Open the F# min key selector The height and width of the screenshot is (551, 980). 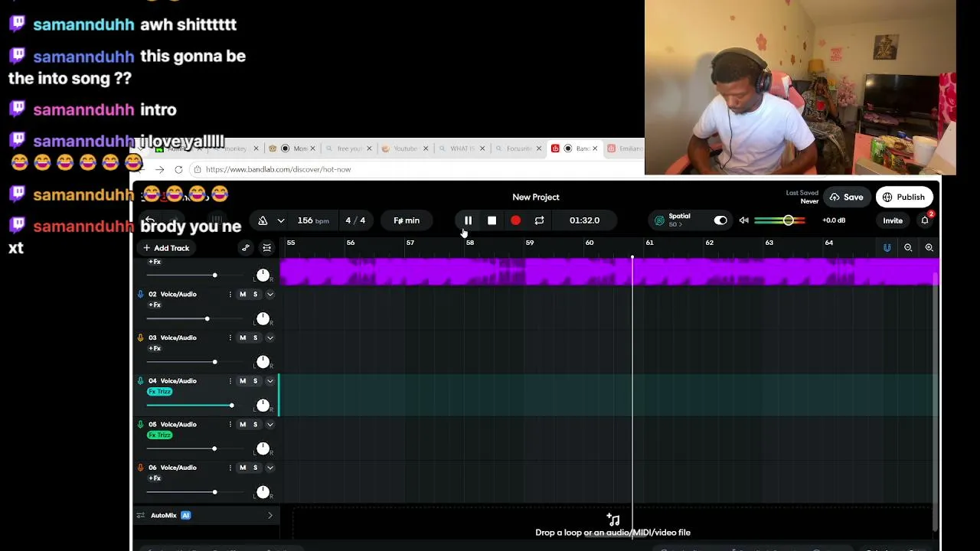407,220
